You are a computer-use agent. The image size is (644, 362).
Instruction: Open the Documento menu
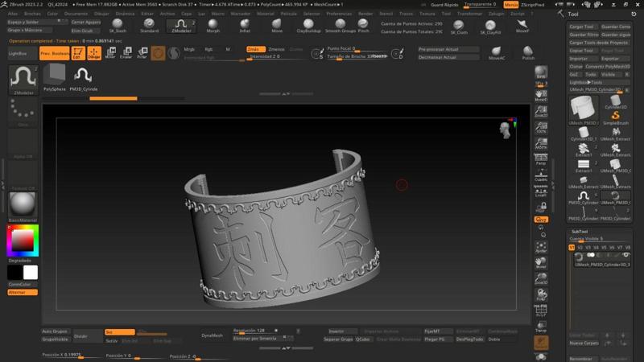pos(76,14)
